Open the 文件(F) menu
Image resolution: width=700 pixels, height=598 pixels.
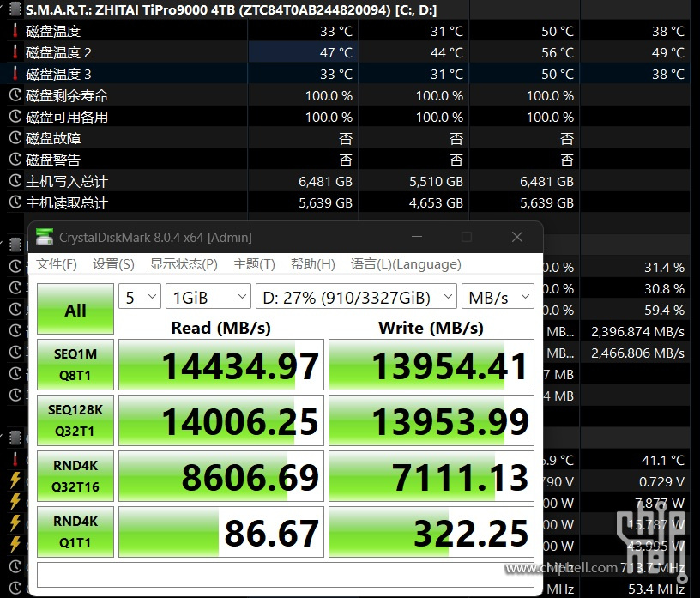point(57,264)
